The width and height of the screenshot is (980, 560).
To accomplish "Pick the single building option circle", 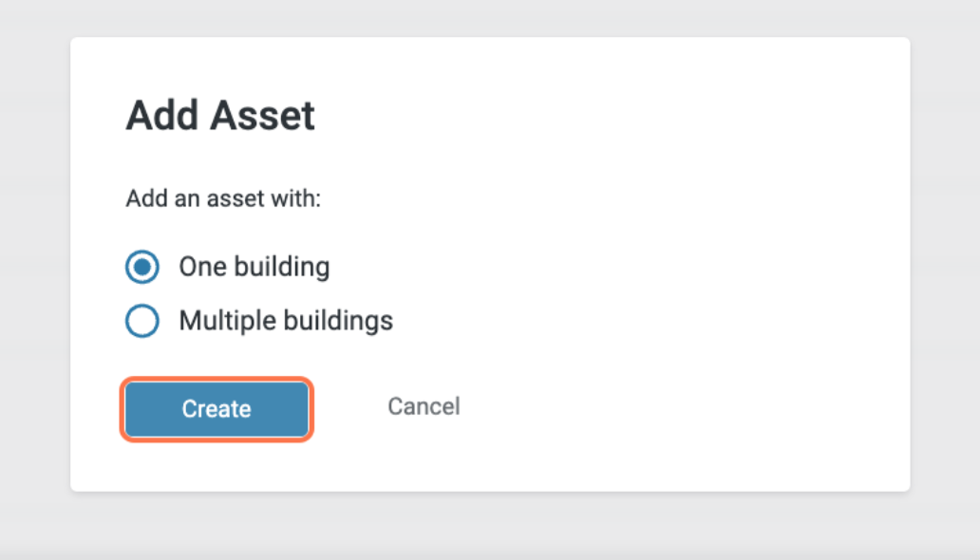I will click(x=142, y=268).
